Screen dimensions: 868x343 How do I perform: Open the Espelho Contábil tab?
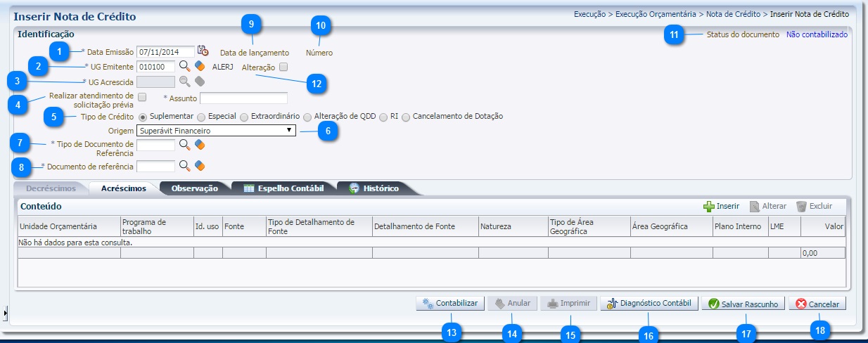click(283, 188)
